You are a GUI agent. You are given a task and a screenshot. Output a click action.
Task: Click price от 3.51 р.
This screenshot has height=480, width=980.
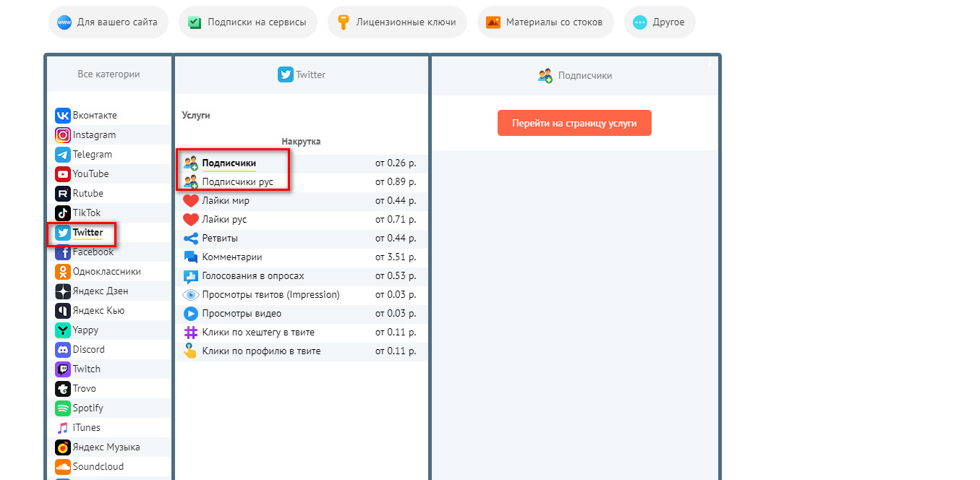click(396, 257)
